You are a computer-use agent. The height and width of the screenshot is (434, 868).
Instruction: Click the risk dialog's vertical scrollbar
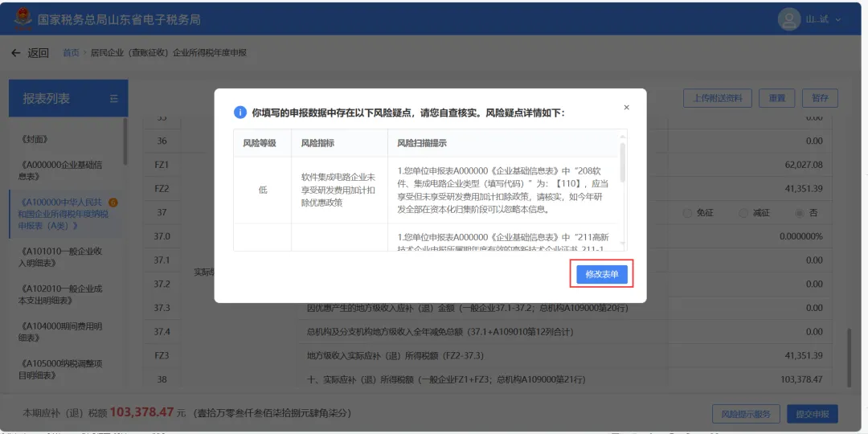coord(623,162)
